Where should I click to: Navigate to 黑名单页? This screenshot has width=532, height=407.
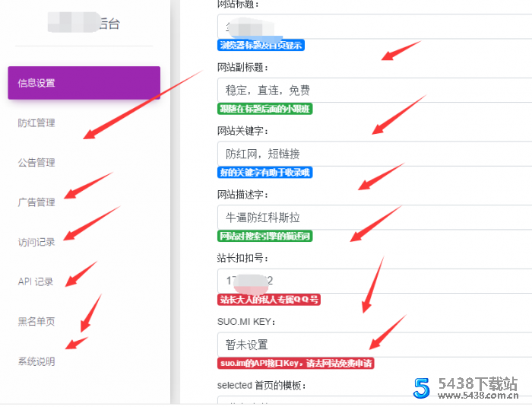[x=36, y=322]
